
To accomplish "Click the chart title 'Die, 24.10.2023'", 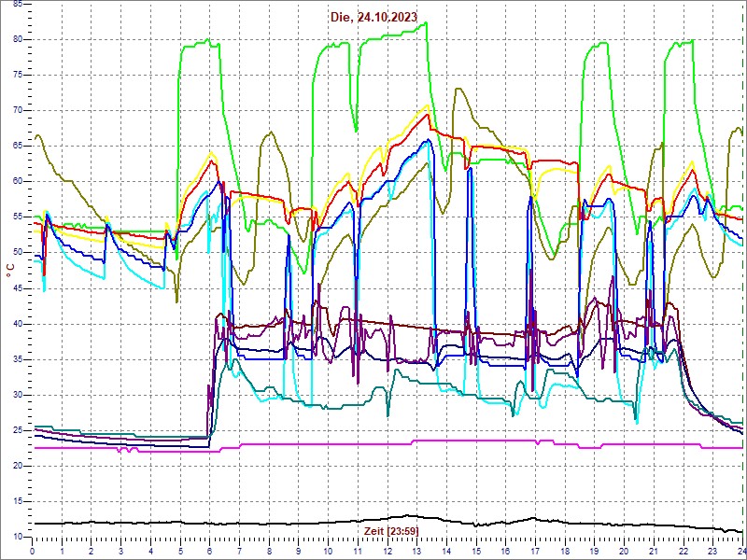I will pos(373,17).
